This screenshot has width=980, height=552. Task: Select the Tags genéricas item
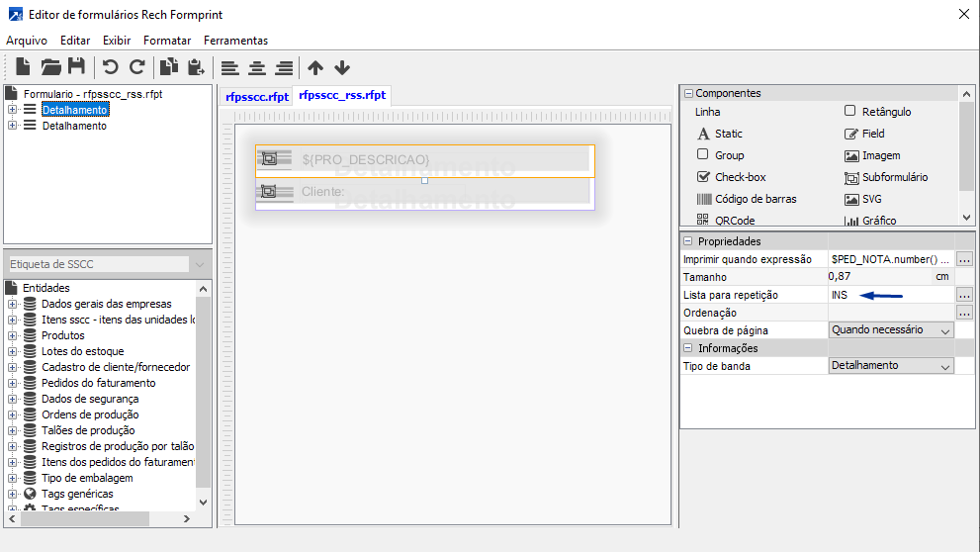pos(77,494)
